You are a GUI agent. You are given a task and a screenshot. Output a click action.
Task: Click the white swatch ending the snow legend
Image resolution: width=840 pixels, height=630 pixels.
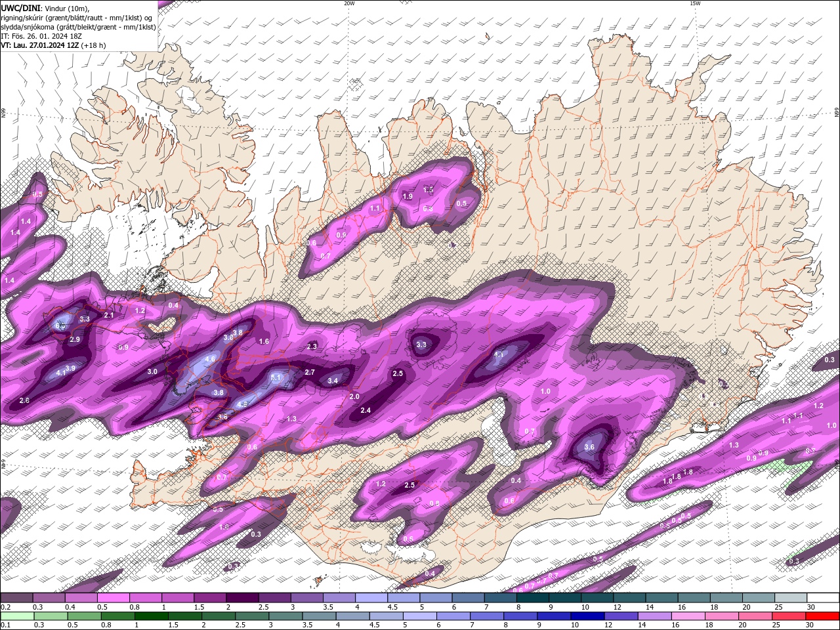click(x=822, y=598)
